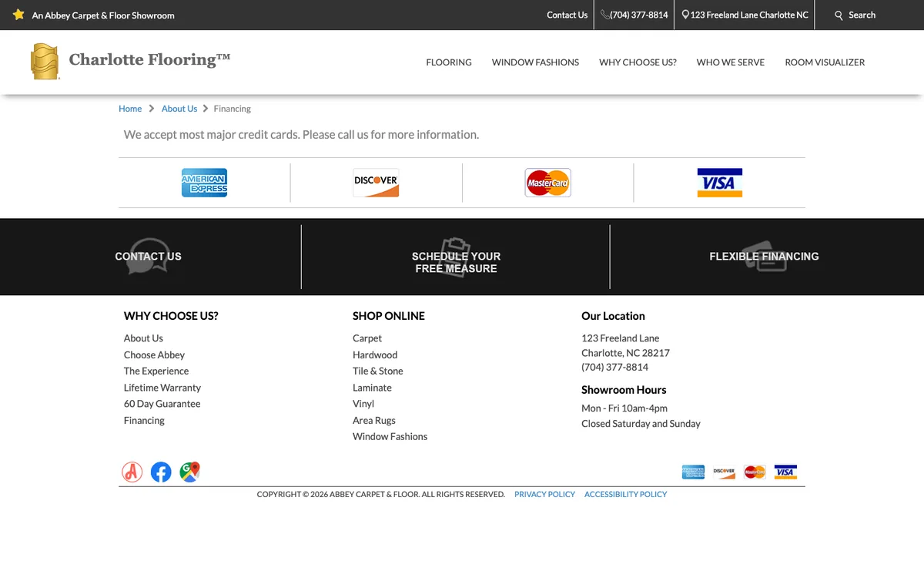Shop Hardwood in footer
The width and height of the screenshot is (924, 578).
coord(375,355)
